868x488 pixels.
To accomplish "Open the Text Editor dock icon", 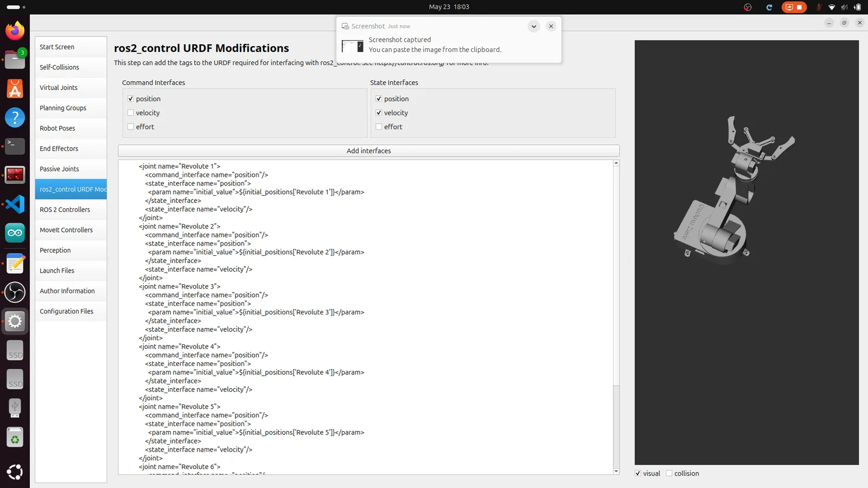I will click(x=15, y=264).
